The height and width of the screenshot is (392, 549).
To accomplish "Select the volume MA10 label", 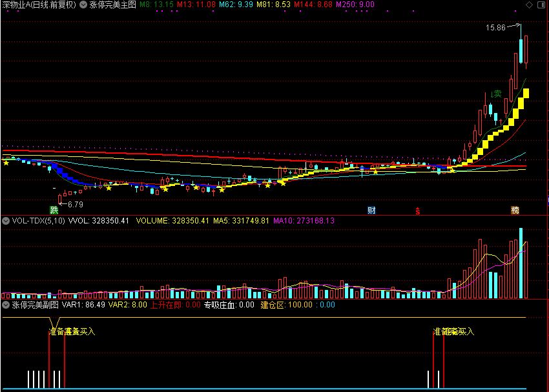I will point(298,220).
